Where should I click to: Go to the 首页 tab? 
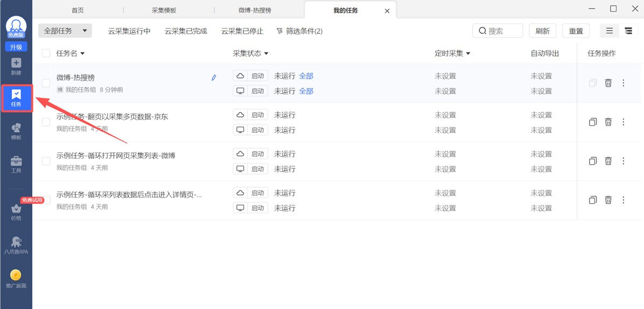pyautogui.click(x=78, y=10)
